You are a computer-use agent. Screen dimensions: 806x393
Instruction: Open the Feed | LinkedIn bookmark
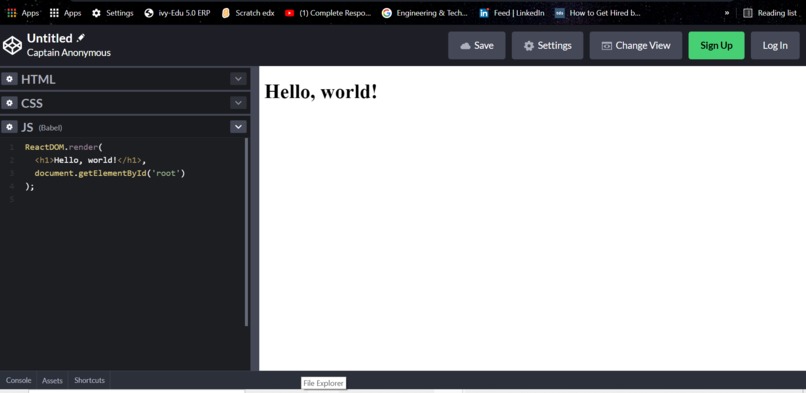[511, 13]
